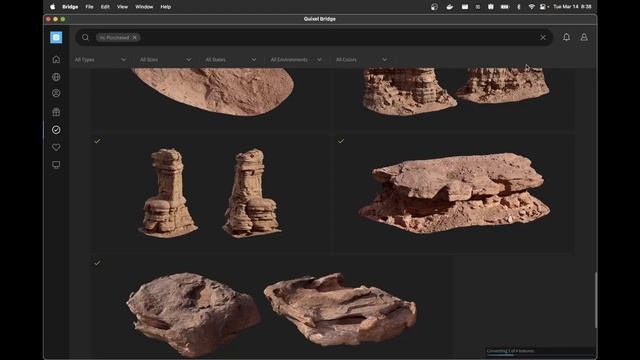Click the Docker whale icon in menu bar
Image resolution: width=640 pixels, height=360 pixels.
pyautogui.click(x=449, y=7)
